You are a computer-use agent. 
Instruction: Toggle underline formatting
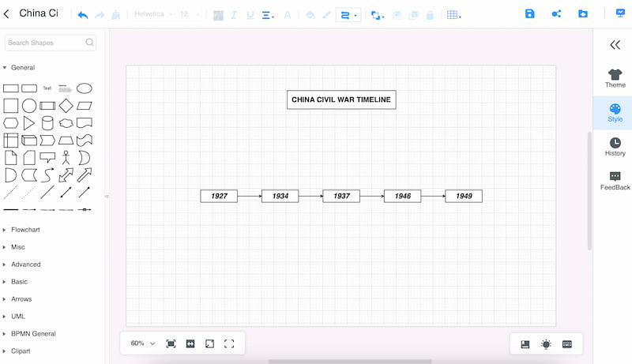pos(250,15)
